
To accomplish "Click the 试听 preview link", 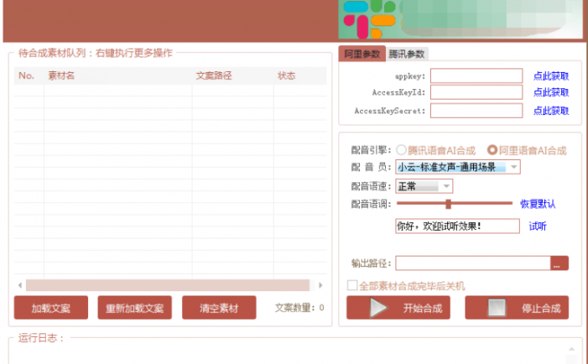I will pyautogui.click(x=538, y=226).
